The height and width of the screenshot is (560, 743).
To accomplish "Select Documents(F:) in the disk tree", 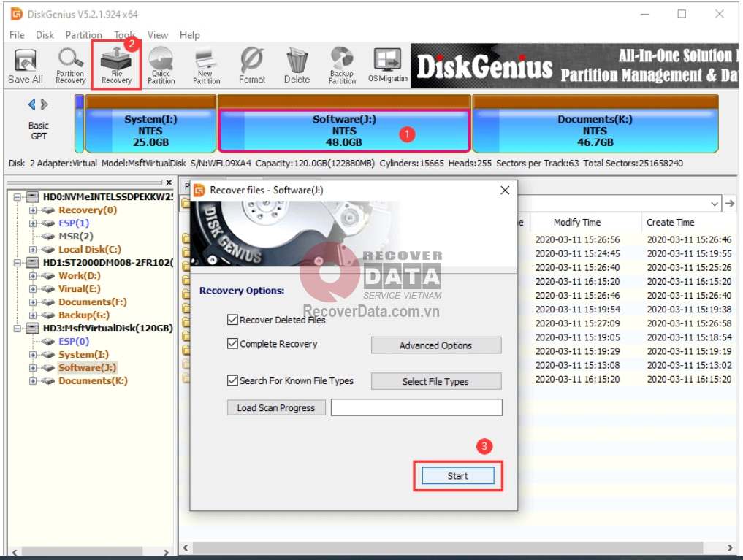I will [92, 302].
